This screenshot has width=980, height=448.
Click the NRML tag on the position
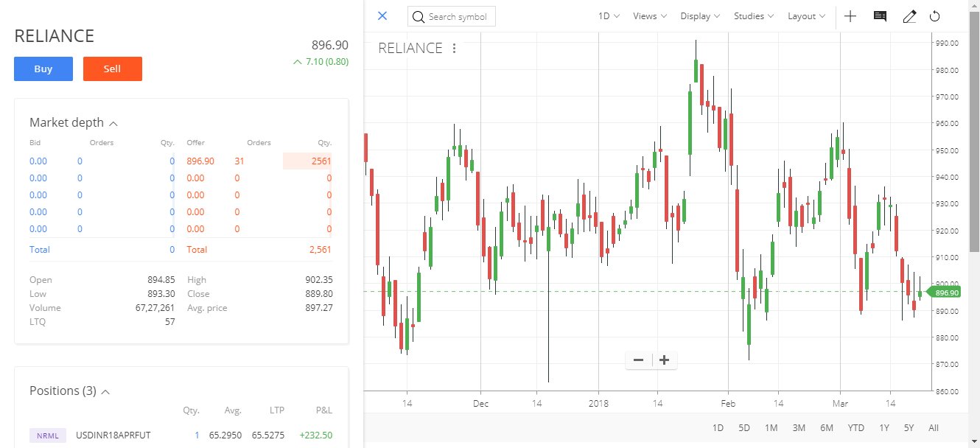tap(48, 435)
